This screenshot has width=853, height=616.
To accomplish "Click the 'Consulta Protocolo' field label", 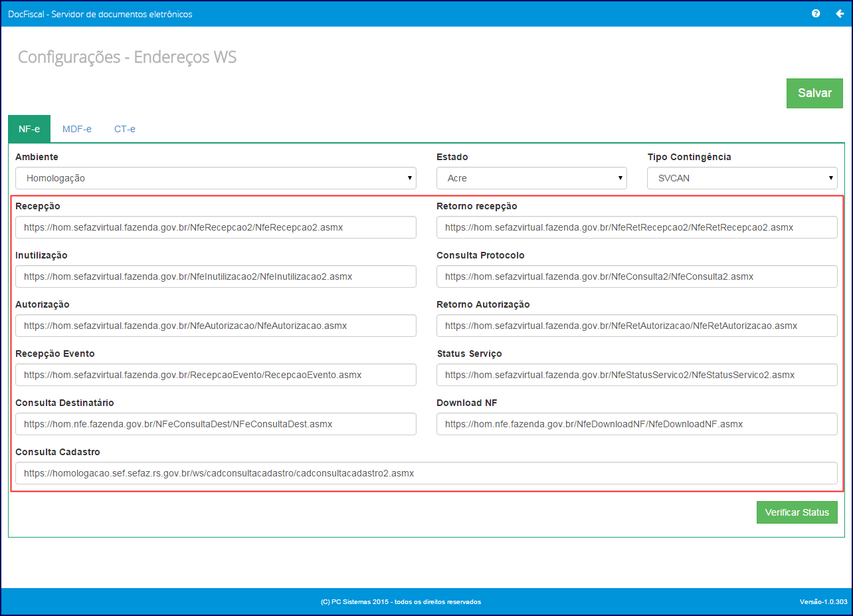I will pyautogui.click(x=481, y=255).
